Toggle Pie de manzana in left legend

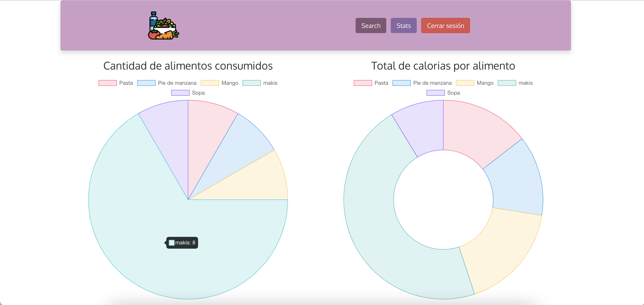tap(146, 83)
